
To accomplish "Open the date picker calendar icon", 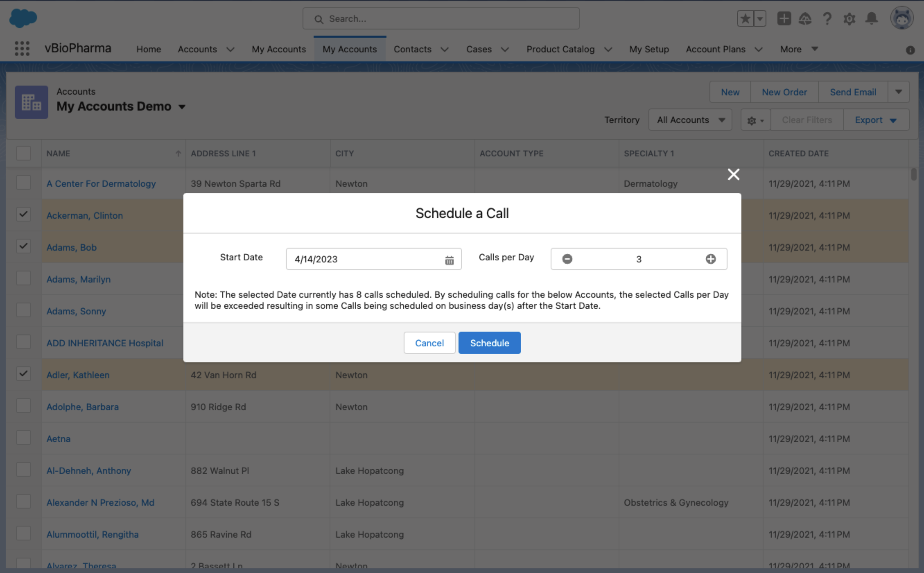I will 449,260.
